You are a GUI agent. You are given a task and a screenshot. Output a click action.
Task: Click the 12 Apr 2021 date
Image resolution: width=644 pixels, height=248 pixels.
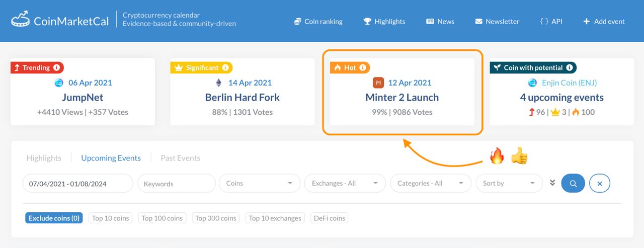click(410, 82)
